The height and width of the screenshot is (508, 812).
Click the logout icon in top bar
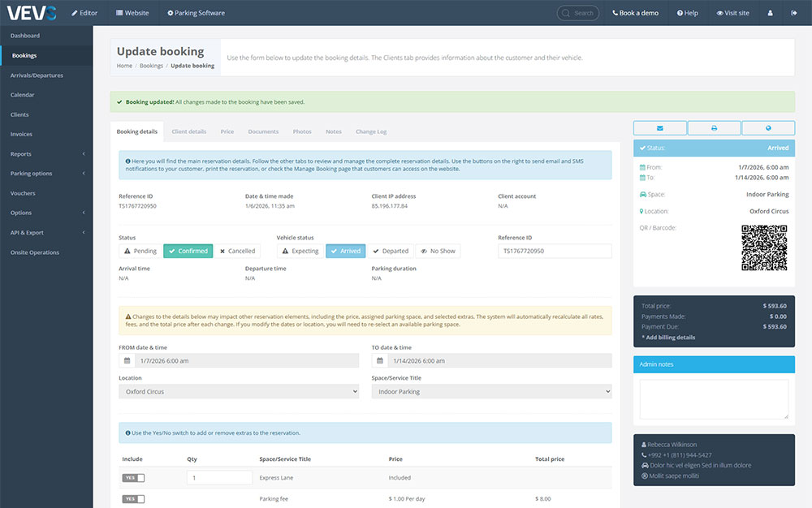(793, 13)
